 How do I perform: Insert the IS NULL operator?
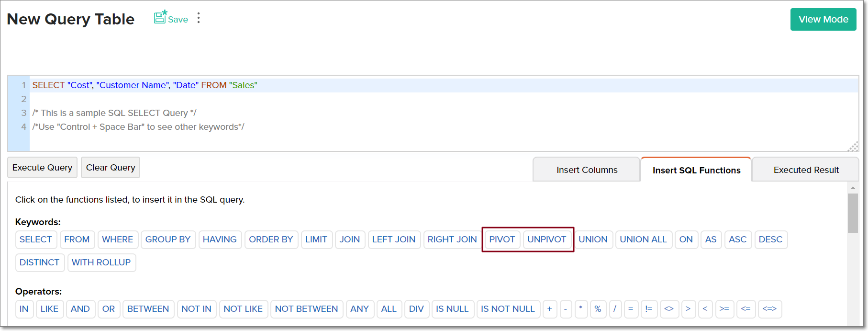[453, 309]
